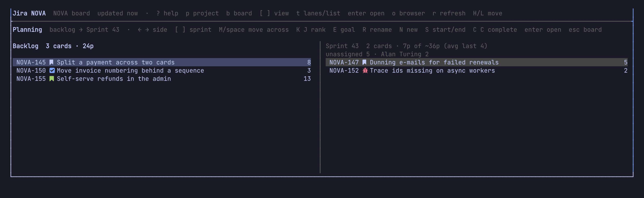Click 'S start/end' sprint action
Image resolution: width=644 pixels, height=198 pixels.
tap(445, 30)
